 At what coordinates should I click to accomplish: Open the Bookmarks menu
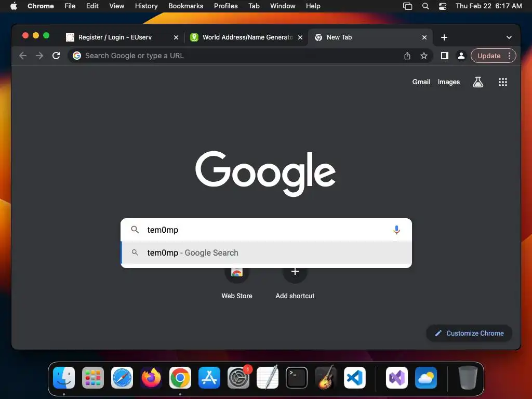[x=185, y=6]
